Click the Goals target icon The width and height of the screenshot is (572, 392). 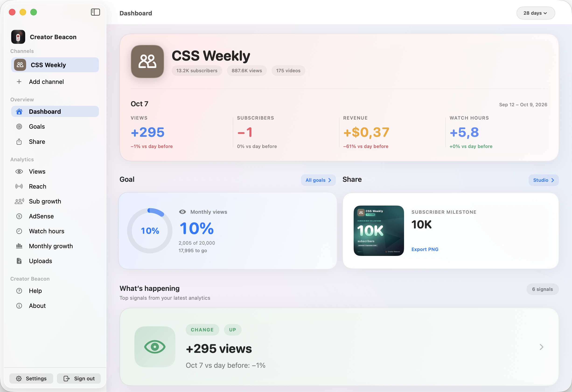pyautogui.click(x=19, y=127)
